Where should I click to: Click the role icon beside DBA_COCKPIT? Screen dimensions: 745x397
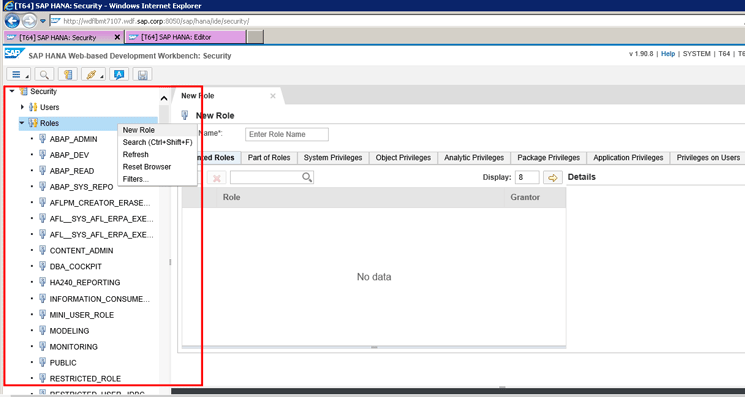[42, 266]
